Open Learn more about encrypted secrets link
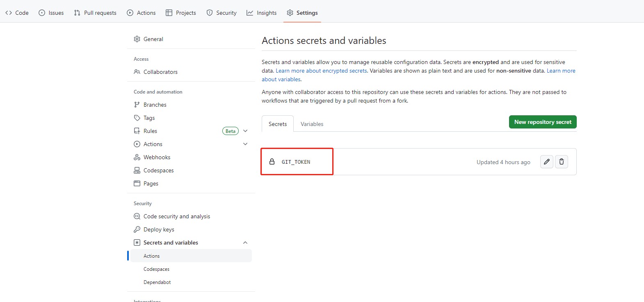 pos(321,71)
